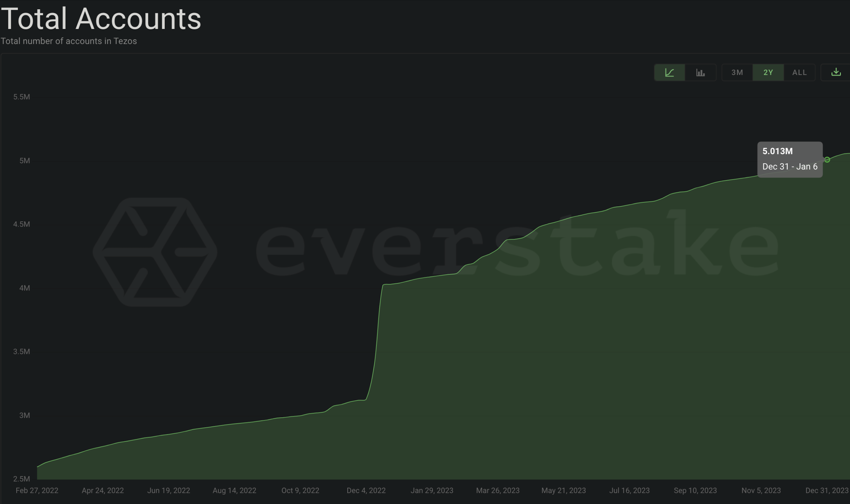Click the Tezos accounts subtitle text
The width and height of the screenshot is (850, 504).
pos(69,41)
